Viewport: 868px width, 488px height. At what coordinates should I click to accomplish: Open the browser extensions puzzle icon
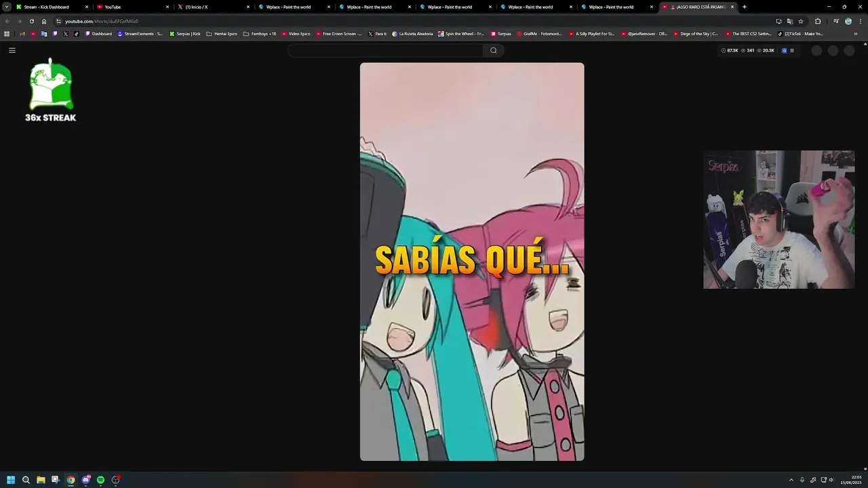(817, 21)
